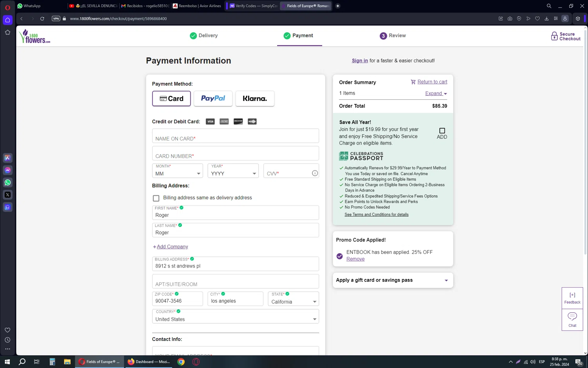The image size is (588, 368).
Task: Open the Opera easy setup icon
Action: 555,18
